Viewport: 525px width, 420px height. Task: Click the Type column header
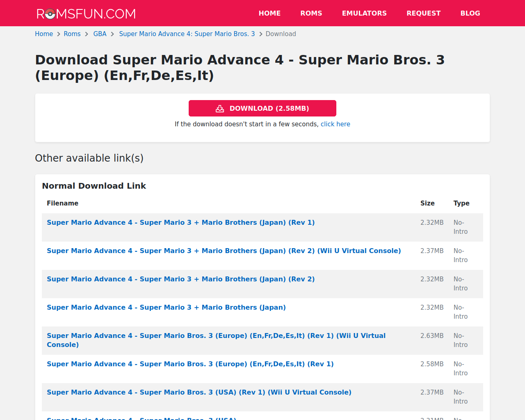point(461,203)
